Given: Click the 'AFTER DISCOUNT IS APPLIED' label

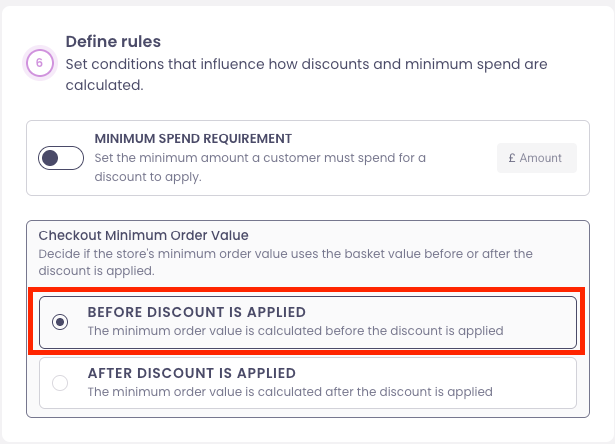Looking at the screenshot, I should (x=190, y=373).
